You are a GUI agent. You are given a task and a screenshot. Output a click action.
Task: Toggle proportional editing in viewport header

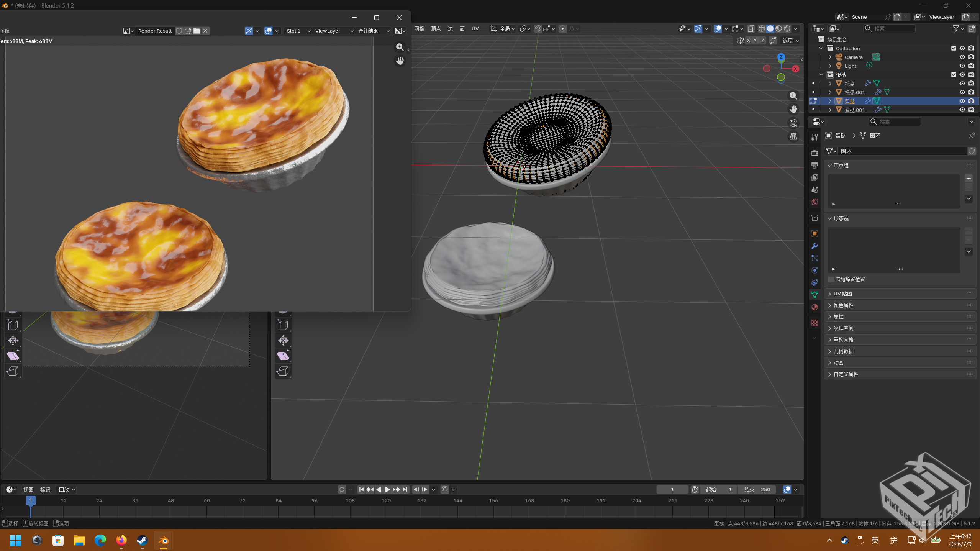[x=562, y=29]
